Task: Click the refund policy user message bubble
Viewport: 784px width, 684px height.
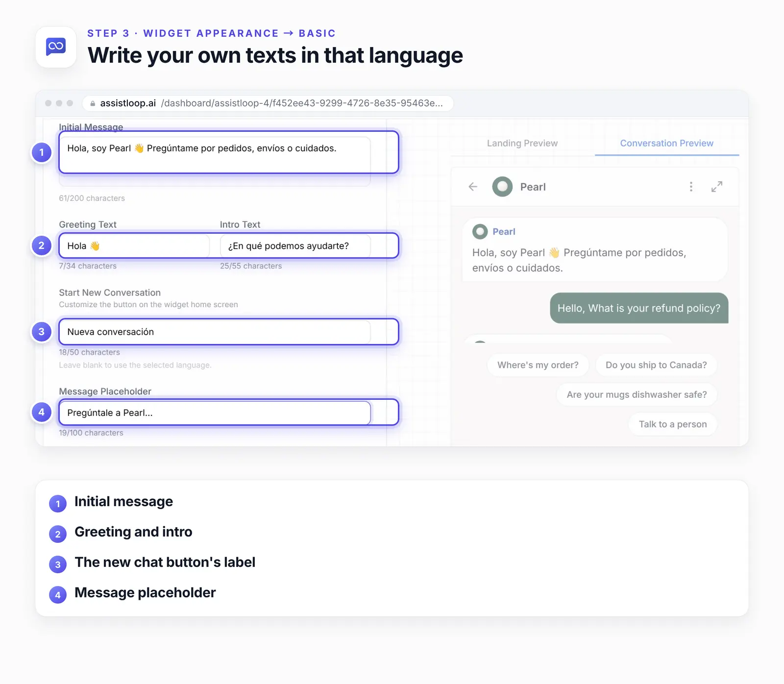Action: 639,308
